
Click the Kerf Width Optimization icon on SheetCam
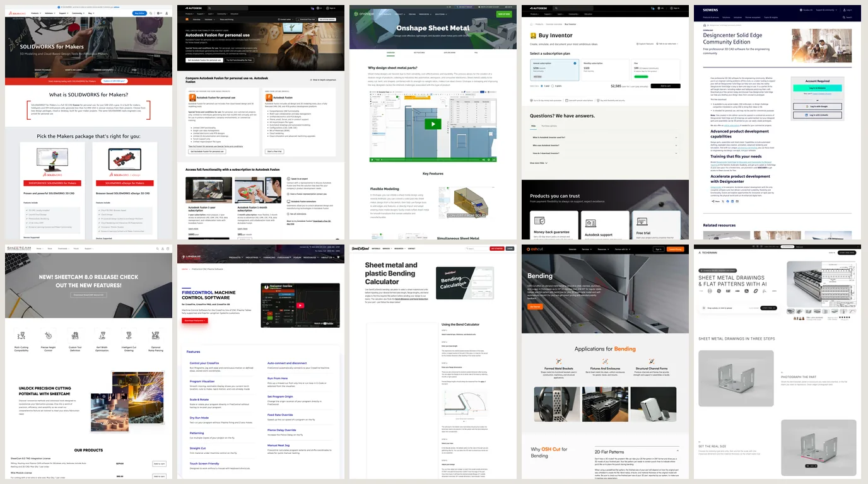click(102, 335)
